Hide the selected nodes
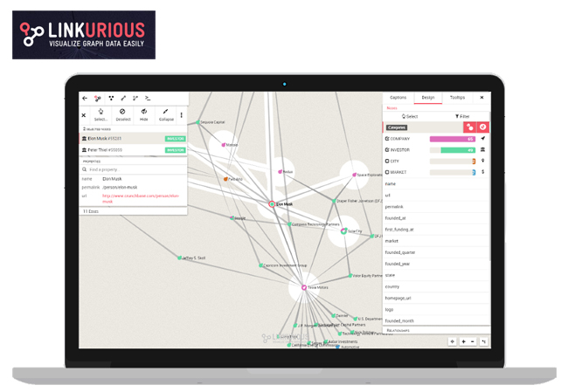This screenshot has width=568, height=392. point(144,114)
